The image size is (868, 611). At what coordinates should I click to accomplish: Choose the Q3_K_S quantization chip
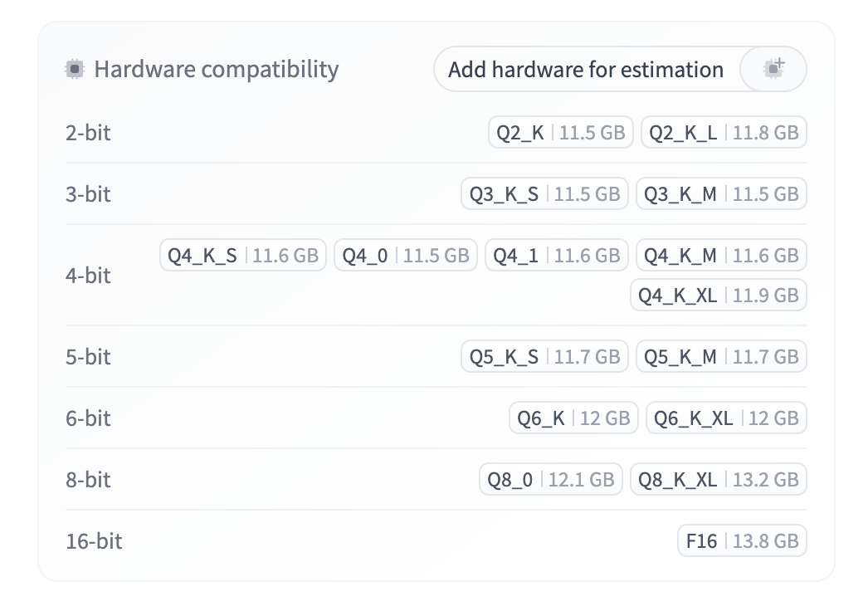tap(544, 194)
